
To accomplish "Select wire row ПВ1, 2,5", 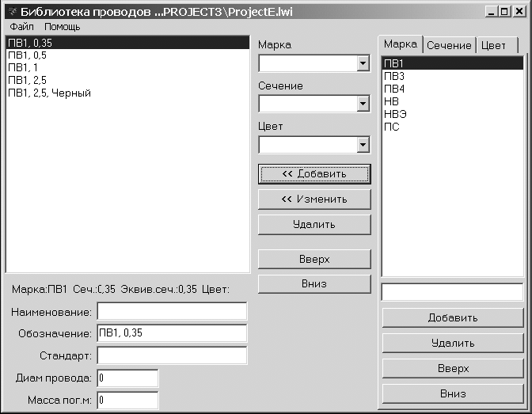I will point(127,80).
